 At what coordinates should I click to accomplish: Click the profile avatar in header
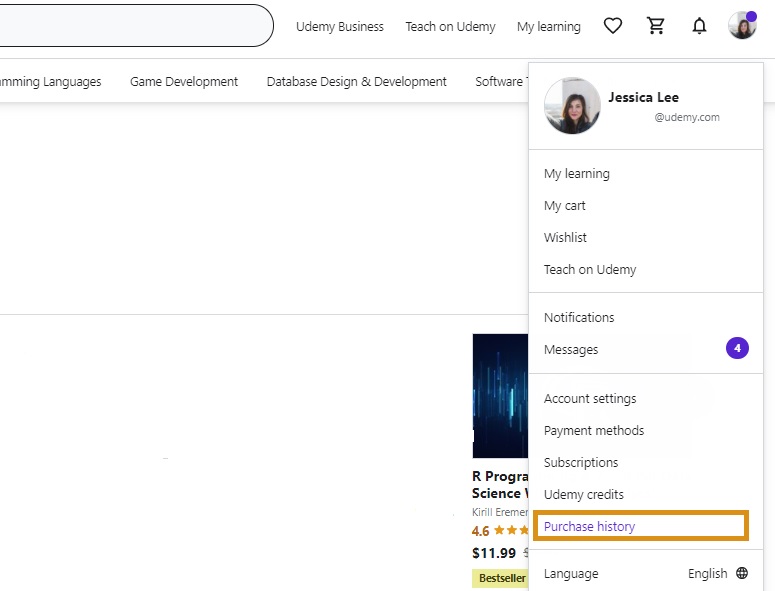pos(742,26)
